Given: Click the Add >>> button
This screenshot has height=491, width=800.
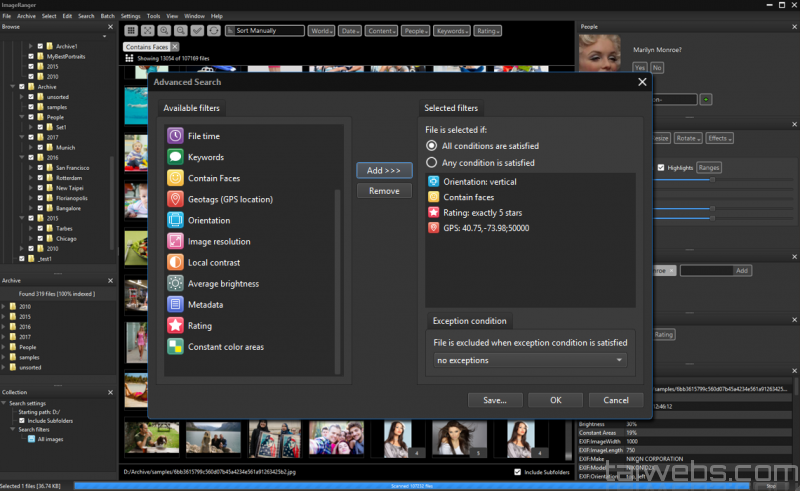Looking at the screenshot, I should point(384,171).
